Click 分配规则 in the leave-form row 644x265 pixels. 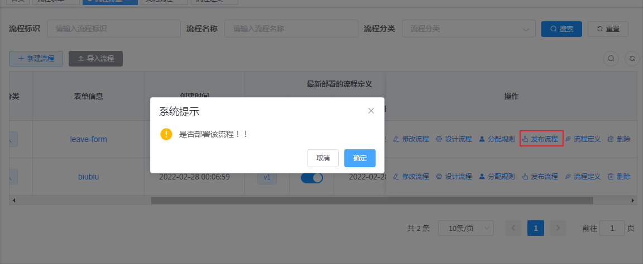497,139
